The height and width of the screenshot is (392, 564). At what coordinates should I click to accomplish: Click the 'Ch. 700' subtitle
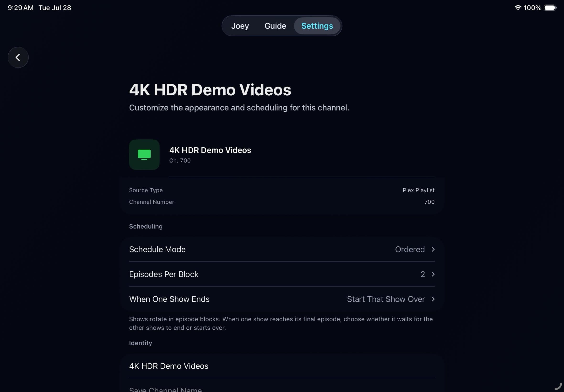tap(180, 160)
